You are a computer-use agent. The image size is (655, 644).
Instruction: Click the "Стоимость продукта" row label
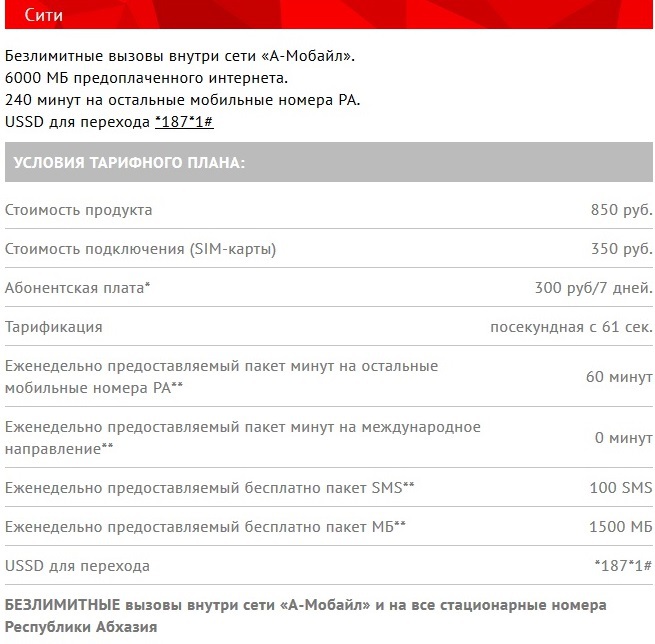(x=79, y=210)
